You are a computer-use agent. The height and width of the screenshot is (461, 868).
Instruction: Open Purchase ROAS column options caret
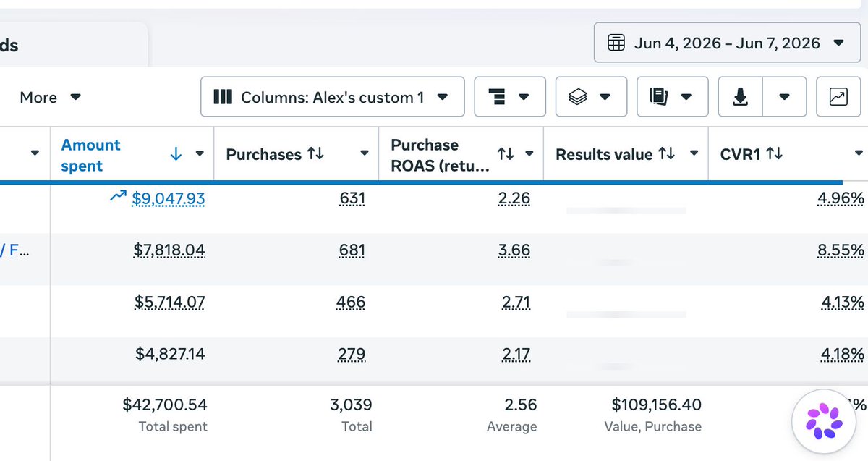click(529, 153)
